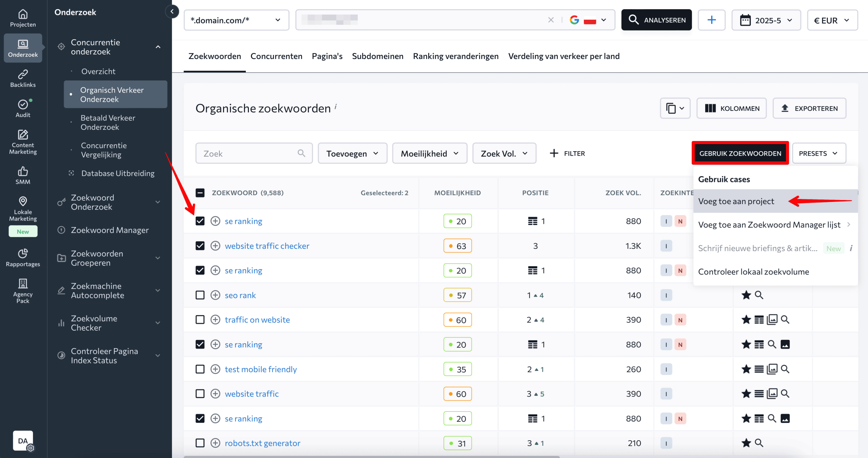
Task: Open Google search engine country dropdown
Action: pos(588,20)
